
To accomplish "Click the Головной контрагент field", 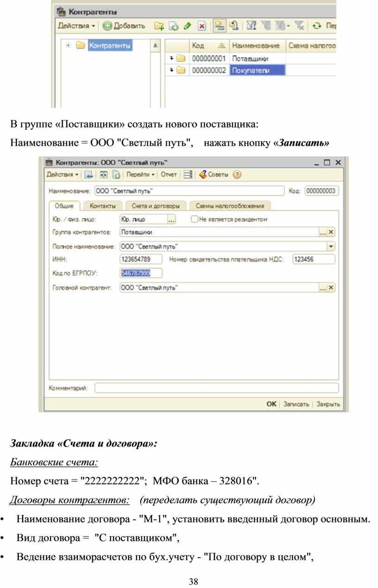I will tap(219, 288).
